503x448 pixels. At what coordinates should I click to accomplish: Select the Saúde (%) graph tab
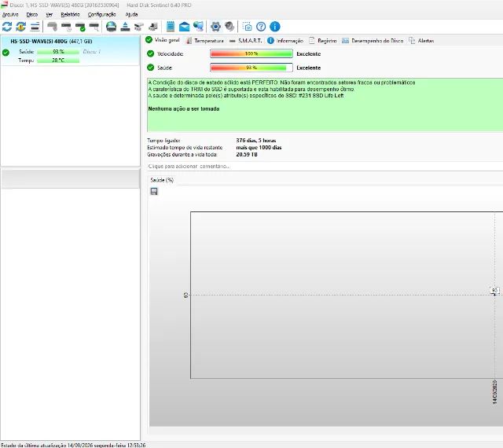point(162,180)
